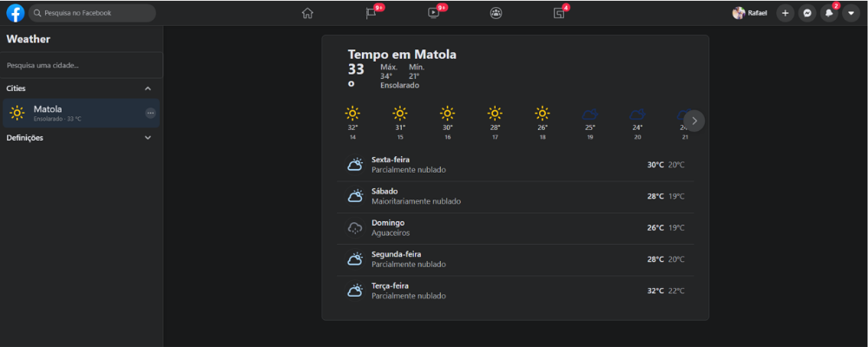Open the Facebook logo home link

coord(16,13)
